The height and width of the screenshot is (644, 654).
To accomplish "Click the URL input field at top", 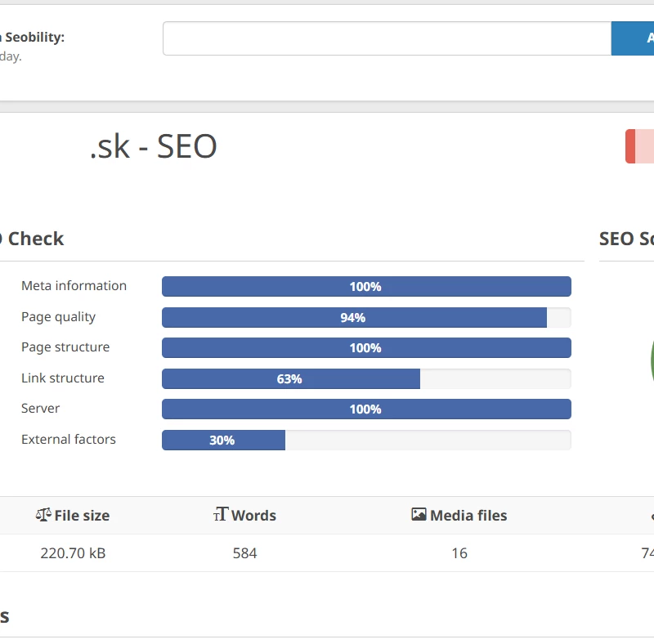I will (387, 38).
